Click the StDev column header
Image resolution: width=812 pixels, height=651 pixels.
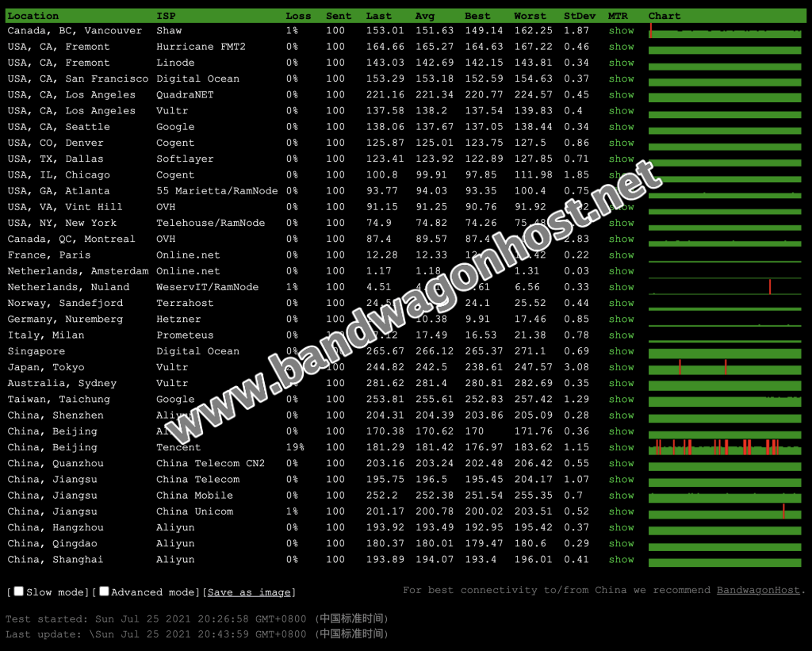click(x=580, y=16)
